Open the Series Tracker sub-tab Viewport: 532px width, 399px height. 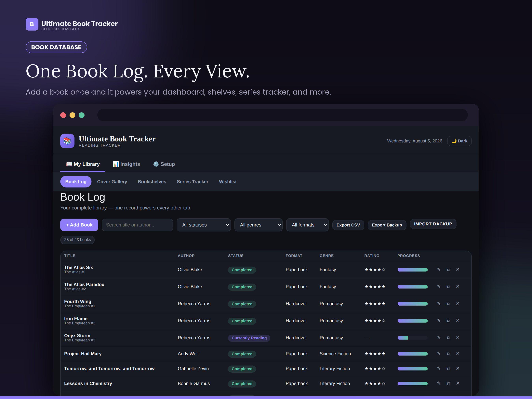pyautogui.click(x=193, y=182)
